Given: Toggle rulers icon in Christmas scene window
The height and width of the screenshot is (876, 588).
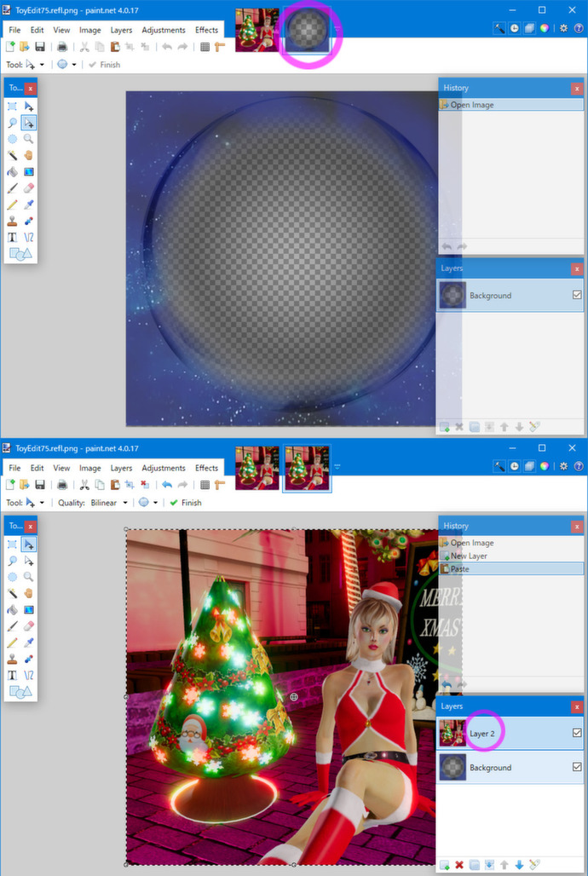Looking at the screenshot, I should [x=220, y=485].
